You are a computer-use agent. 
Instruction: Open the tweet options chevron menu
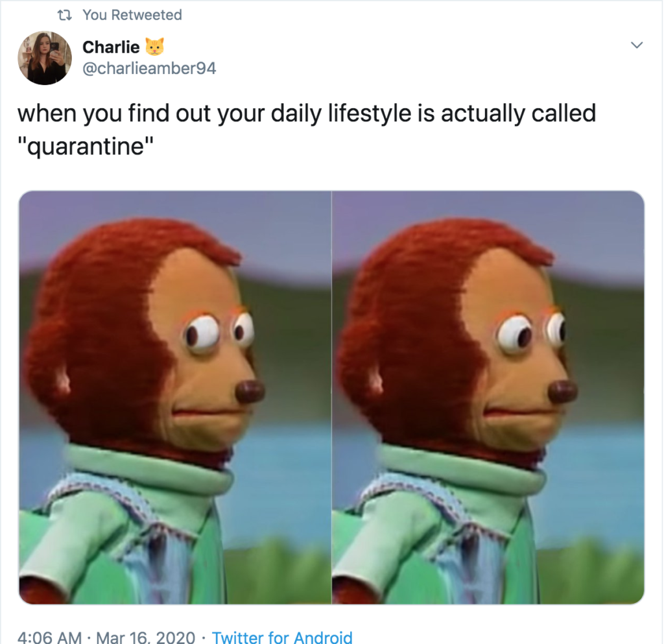pos(637,45)
